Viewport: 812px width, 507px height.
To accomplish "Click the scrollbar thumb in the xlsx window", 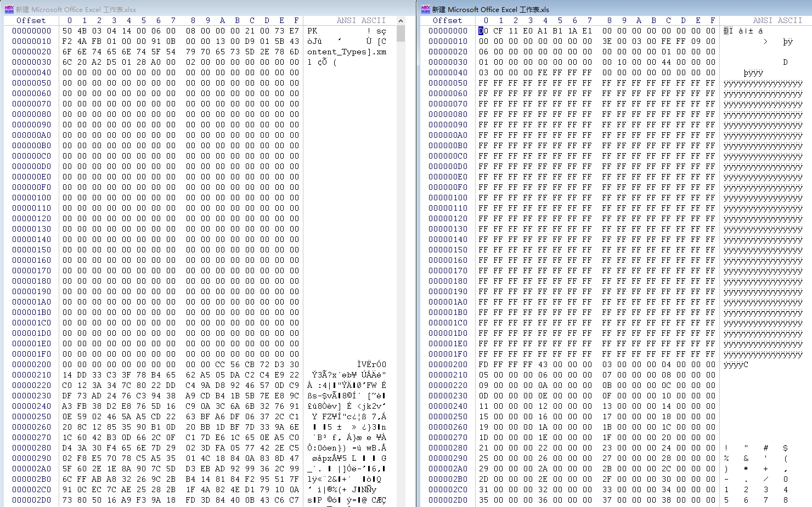I will coord(401,34).
